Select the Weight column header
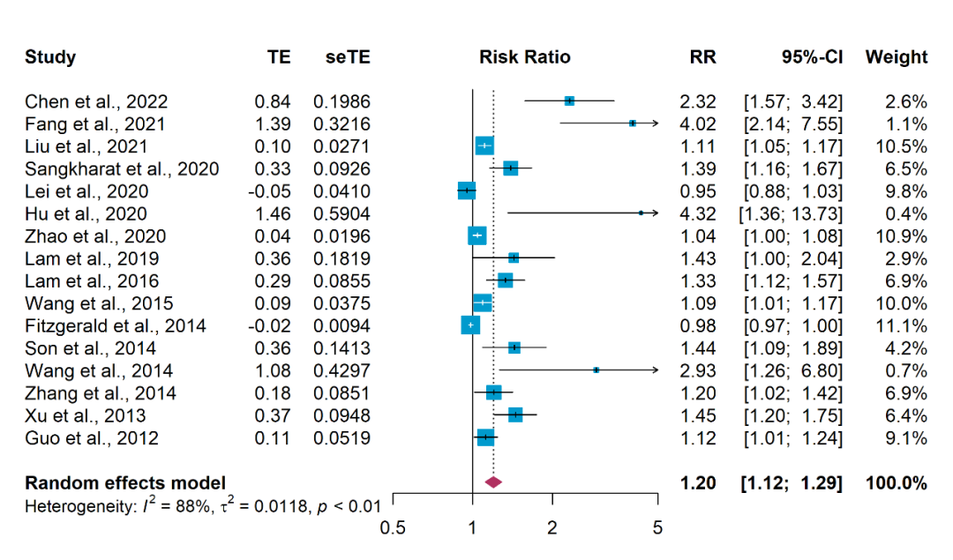Viewport: 953px width, 560px height. tap(897, 58)
